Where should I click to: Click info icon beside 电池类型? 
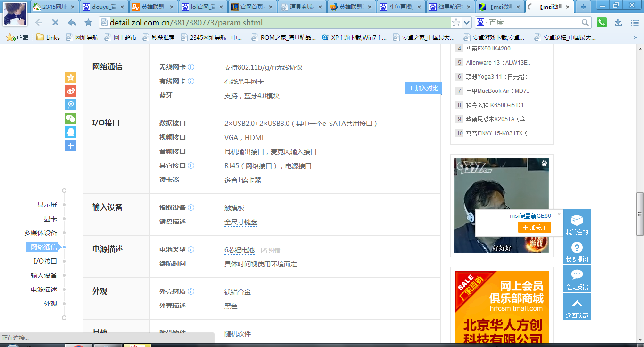coord(191,249)
